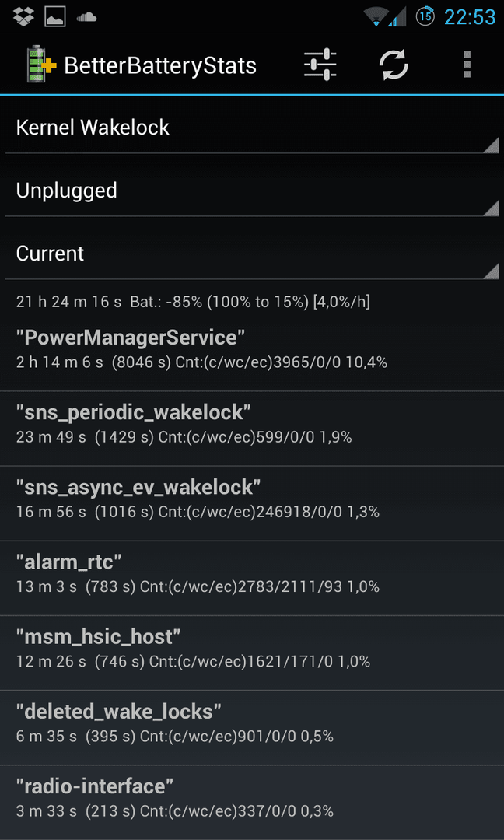Tap the 22:53 clock in status bar
Image resolution: width=504 pixels, height=840 pixels.
tap(469, 17)
